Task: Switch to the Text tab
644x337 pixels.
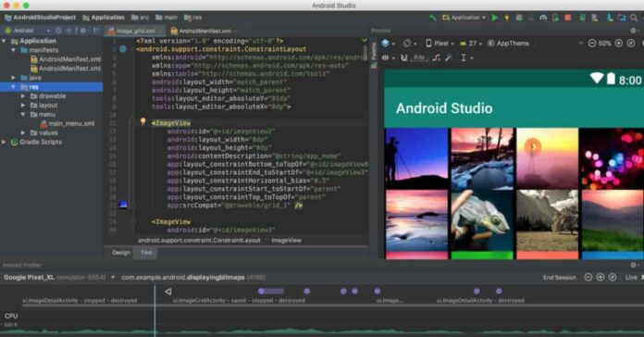Action: click(x=146, y=253)
